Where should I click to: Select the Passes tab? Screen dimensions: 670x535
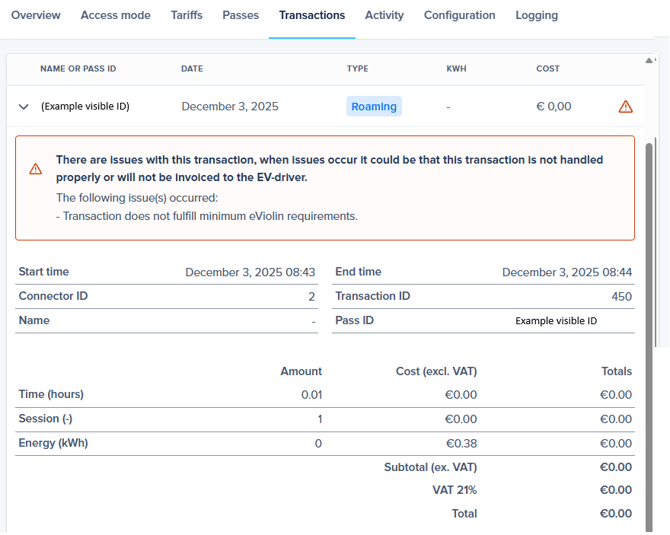(240, 16)
